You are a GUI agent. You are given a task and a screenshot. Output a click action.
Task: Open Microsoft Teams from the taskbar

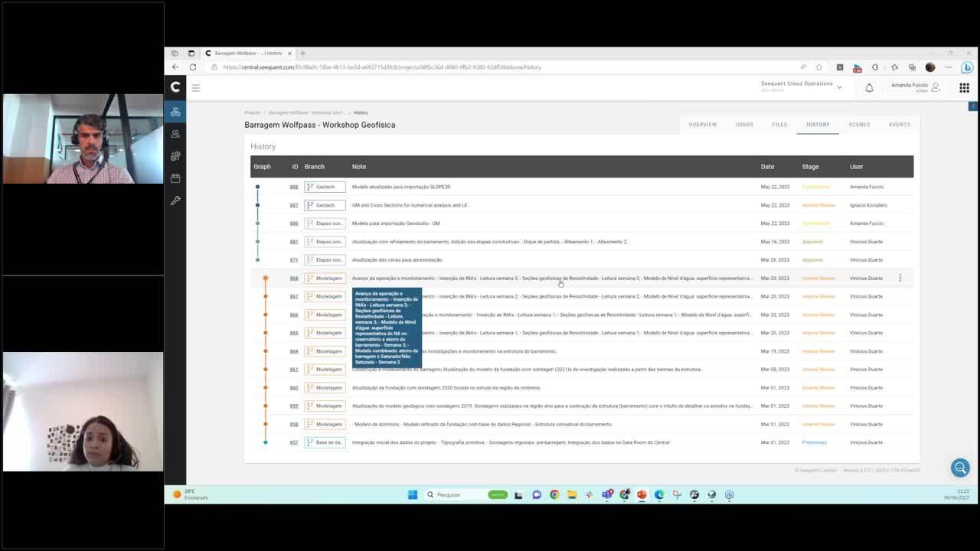click(x=607, y=494)
